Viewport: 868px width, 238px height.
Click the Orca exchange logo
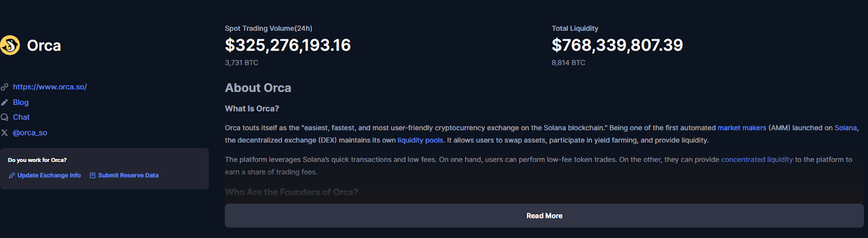point(10,46)
